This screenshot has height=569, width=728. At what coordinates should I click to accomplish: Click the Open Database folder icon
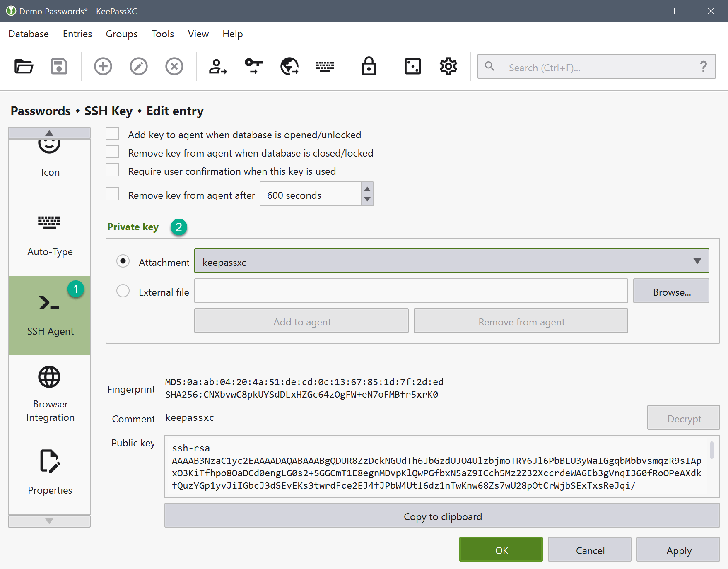[24, 66]
